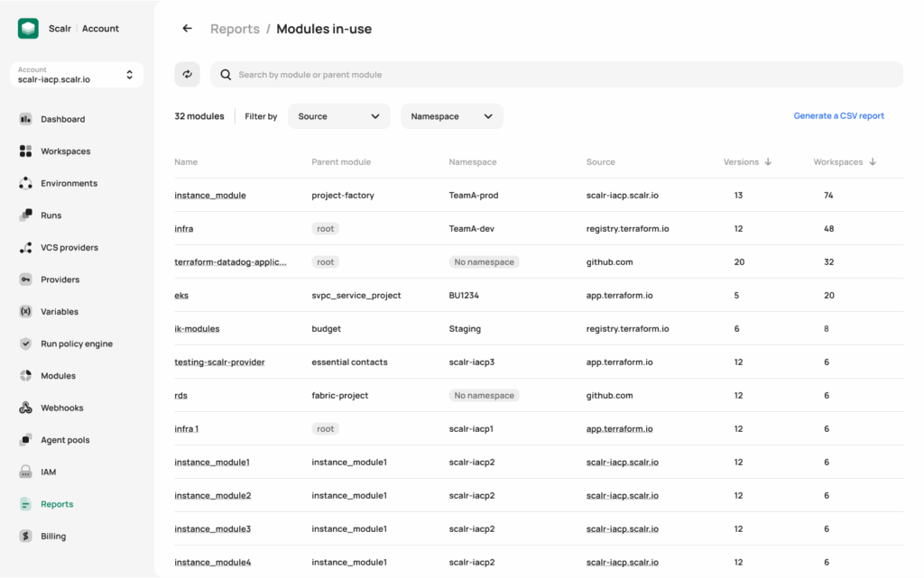Open the Workspaces sidebar icon

click(x=25, y=151)
